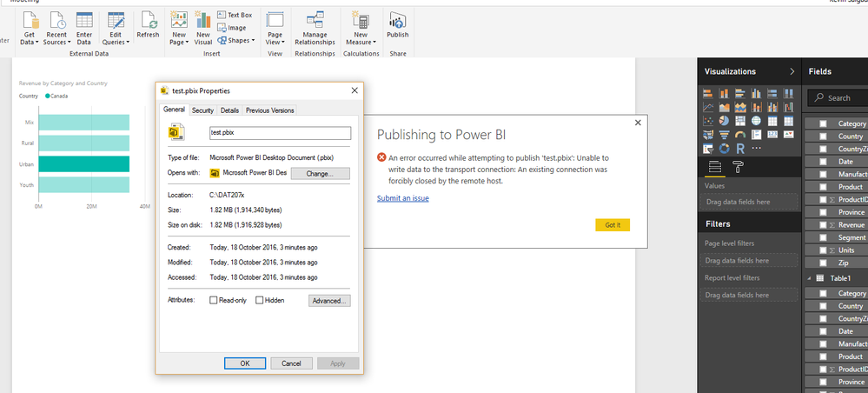This screenshot has width=868, height=393.
Task: Add a New Page via ribbon icon
Action: point(179,21)
